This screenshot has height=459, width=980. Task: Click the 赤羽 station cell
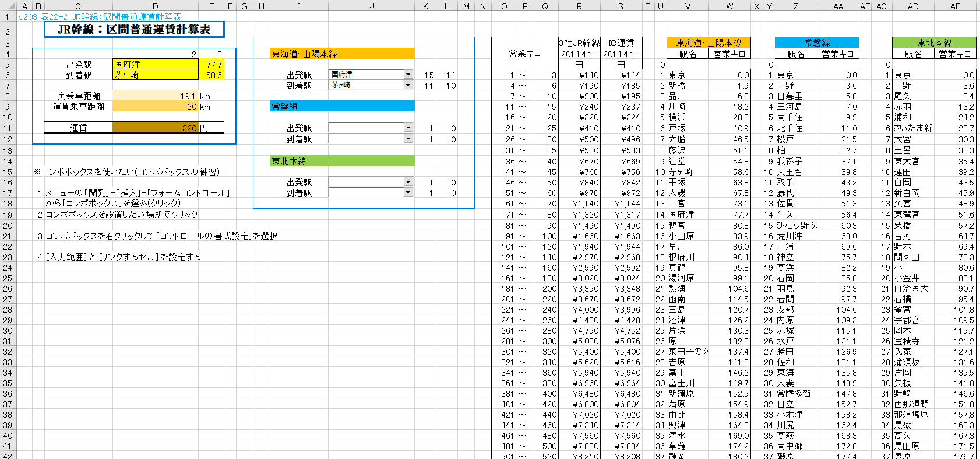tap(913, 107)
